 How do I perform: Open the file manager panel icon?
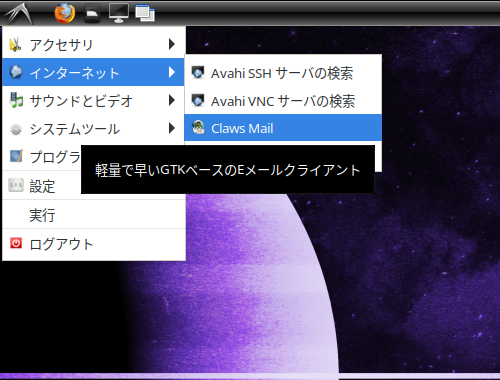coord(92,13)
